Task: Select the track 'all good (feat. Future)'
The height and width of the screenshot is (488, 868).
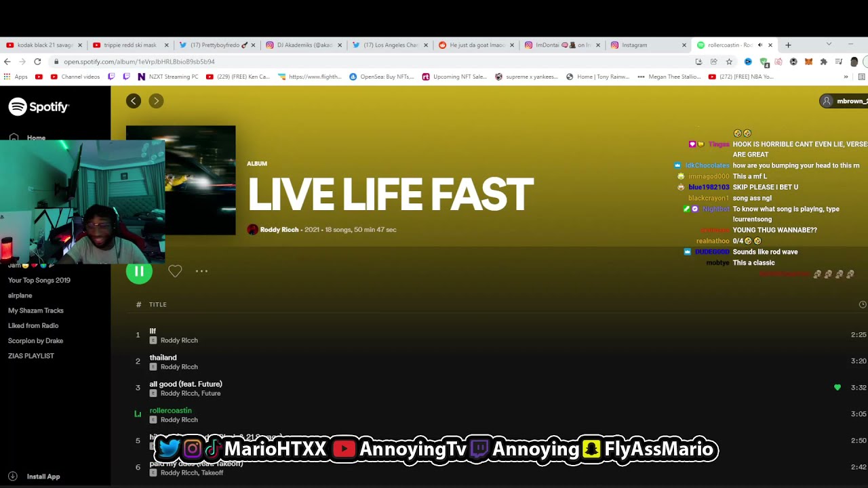Action: pos(186,384)
